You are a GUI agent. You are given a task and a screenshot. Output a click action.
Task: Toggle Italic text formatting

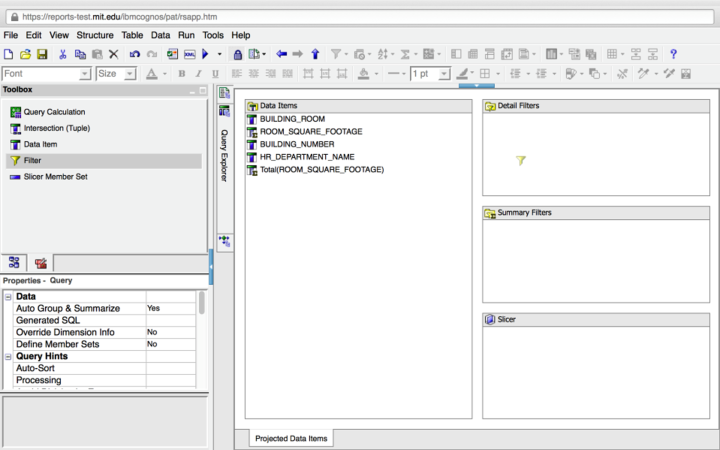[x=199, y=74]
